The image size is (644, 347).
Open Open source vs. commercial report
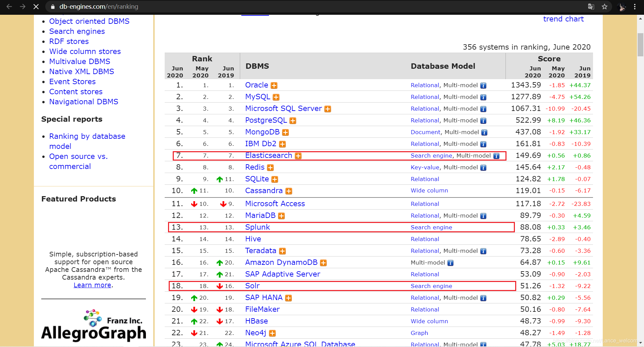[78, 161]
